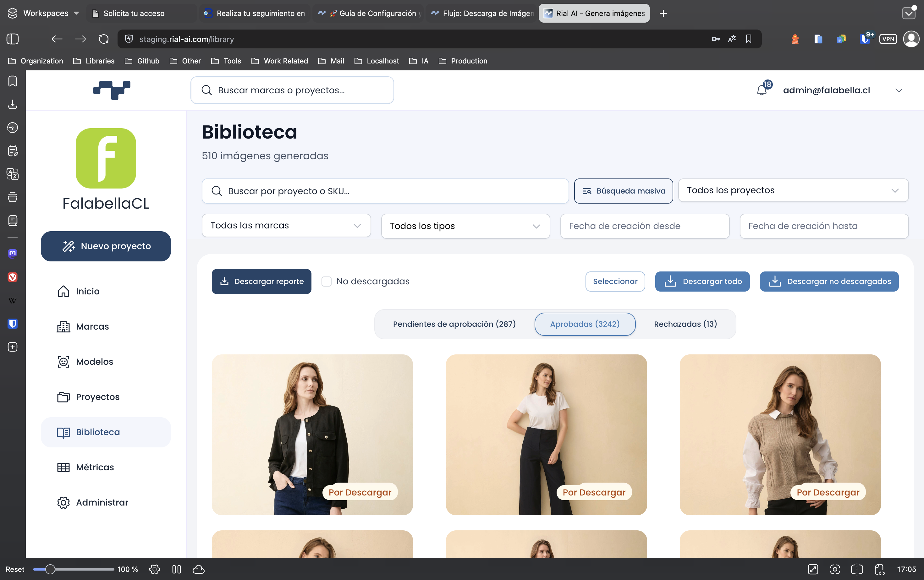Viewport: 924px width, 580px height.
Task: Expand the admin@falabella.cl account menu
Action: [x=843, y=90]
